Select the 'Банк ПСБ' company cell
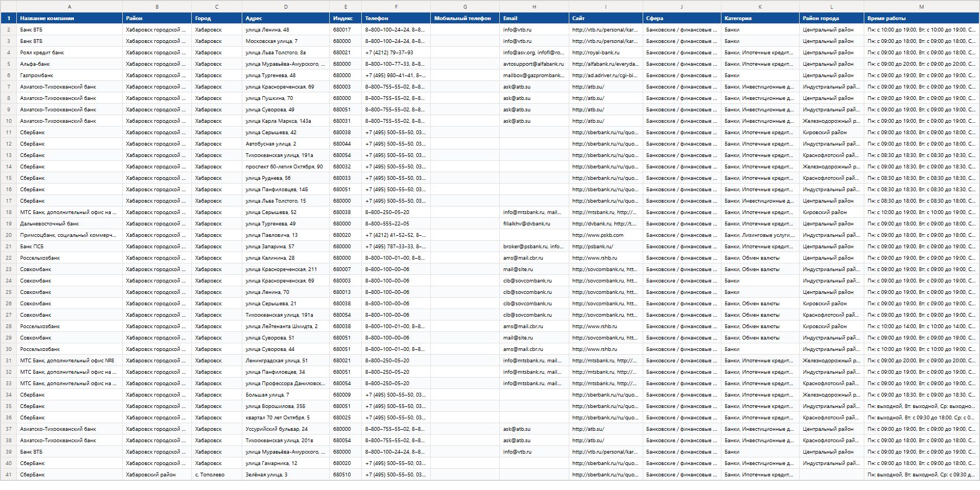Screen dimensions: 980x490 pos(70,247)
